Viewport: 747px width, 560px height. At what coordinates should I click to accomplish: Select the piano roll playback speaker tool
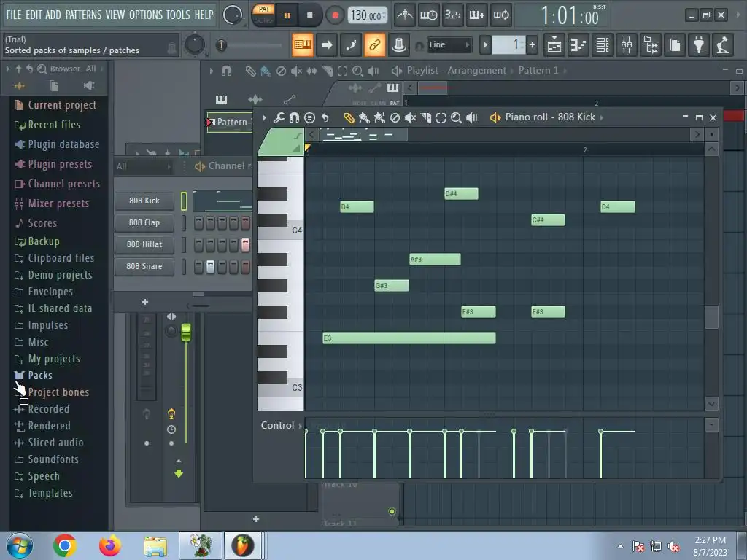click(472, 117)
